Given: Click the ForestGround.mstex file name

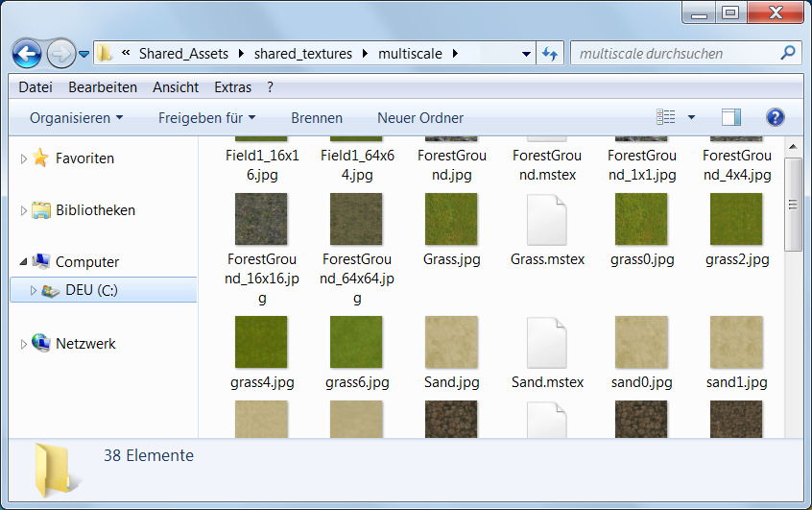Looking at the screenshot, I should tap(547, 165).
